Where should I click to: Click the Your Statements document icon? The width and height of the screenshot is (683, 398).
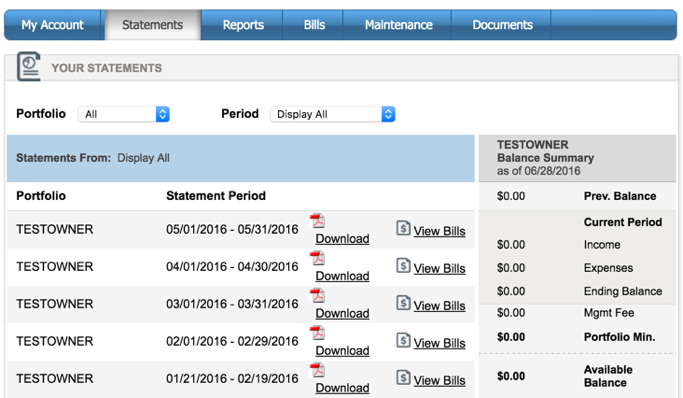click(29, 67)
